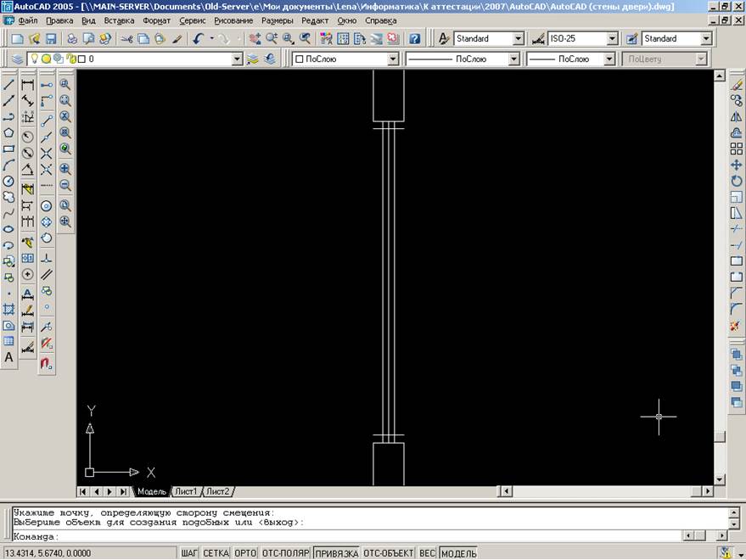Toggle ПРИВЯЗКА object snap button

[x=336, y=553]
